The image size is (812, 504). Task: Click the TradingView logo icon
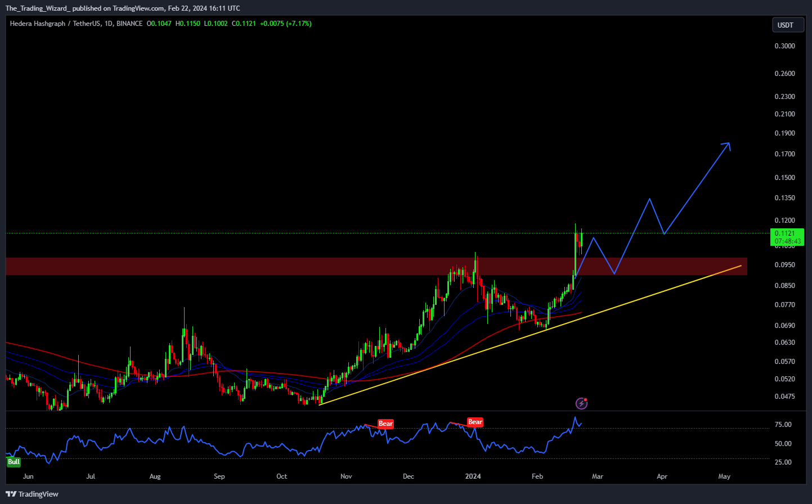pos(11,494)
